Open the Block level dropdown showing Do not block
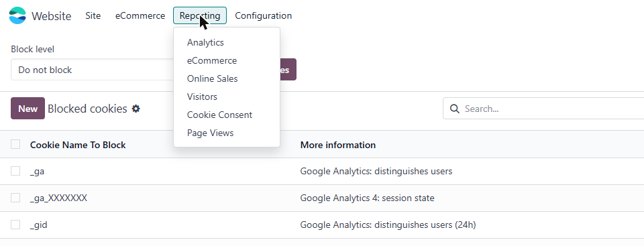 93,70
